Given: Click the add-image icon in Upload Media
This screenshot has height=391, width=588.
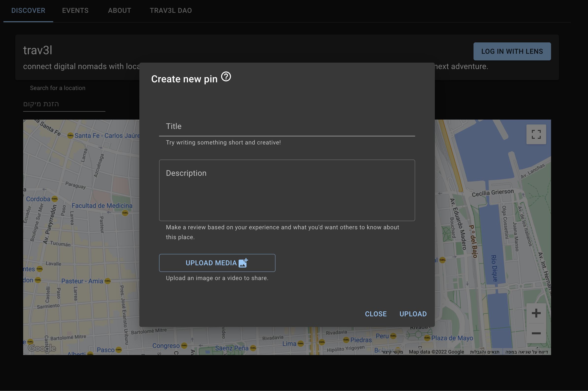Looking at the screenshot, I should [243, 263].
